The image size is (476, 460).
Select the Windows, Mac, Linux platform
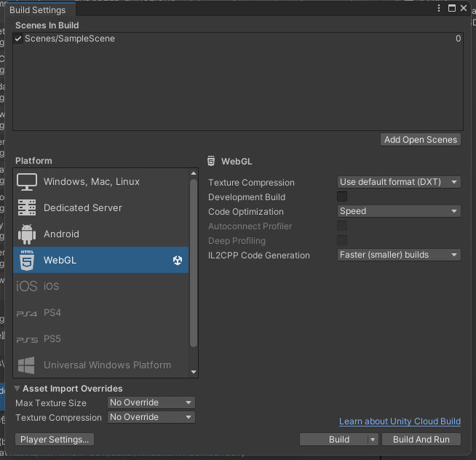pos(101,182)
